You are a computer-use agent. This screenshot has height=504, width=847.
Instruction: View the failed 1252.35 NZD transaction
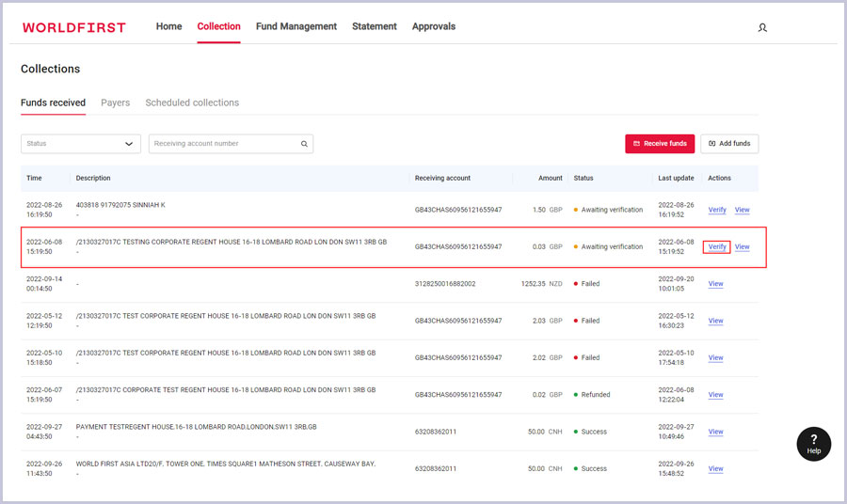click(715, 284)
